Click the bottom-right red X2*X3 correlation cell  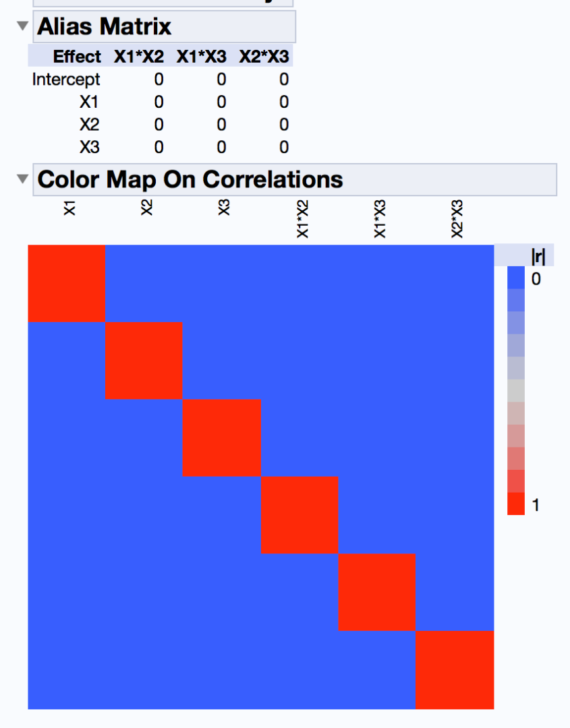coord(454,670)
